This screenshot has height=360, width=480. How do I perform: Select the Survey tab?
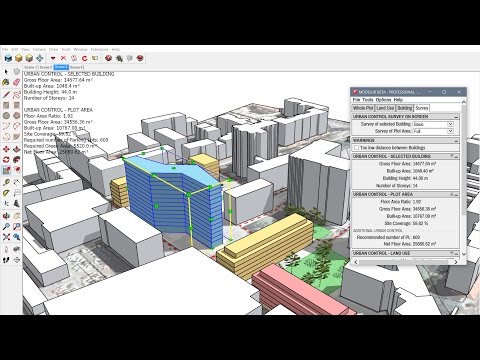tap(422, 108)
